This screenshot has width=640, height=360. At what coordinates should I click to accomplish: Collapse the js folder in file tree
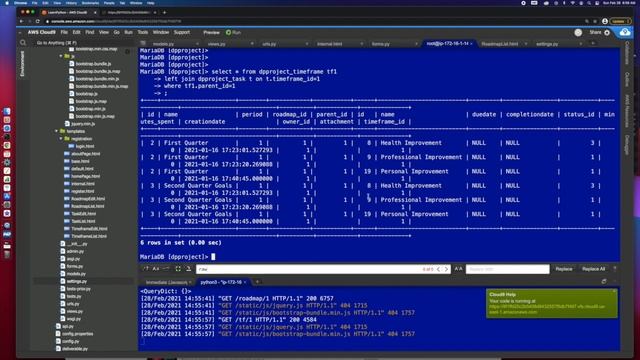click(61, 56)
